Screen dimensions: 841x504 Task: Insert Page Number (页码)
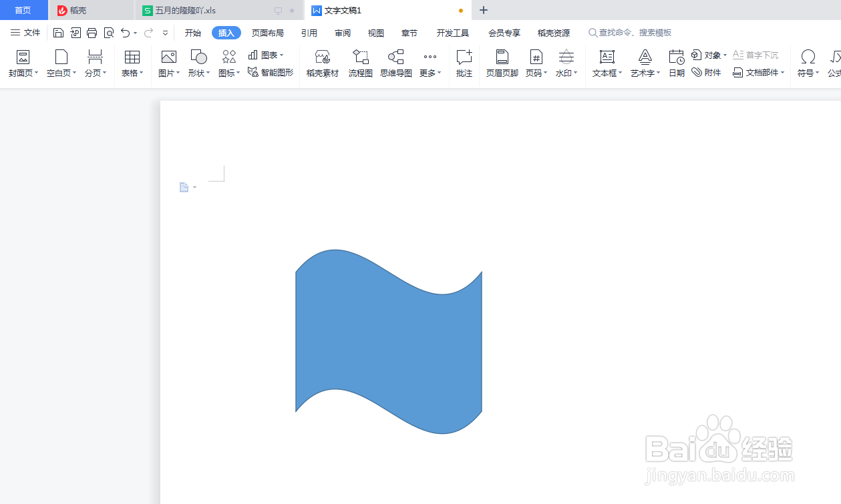[x=536, y=64]
